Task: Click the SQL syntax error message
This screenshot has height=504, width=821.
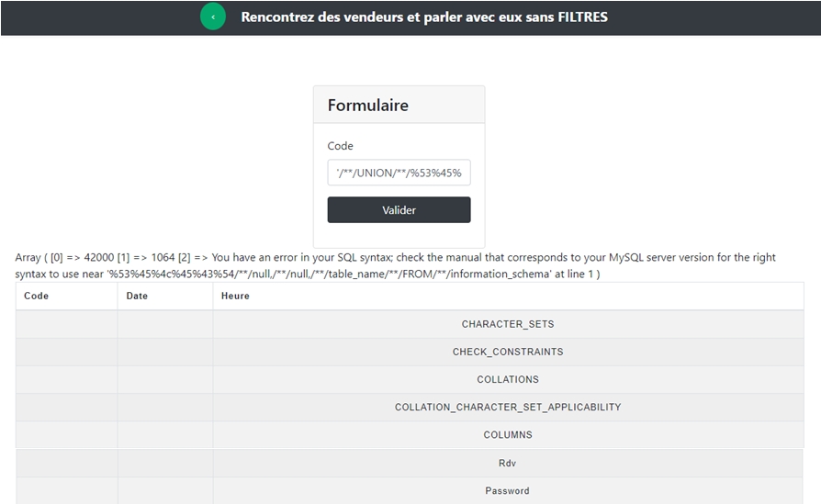Action: pos(395,265)
